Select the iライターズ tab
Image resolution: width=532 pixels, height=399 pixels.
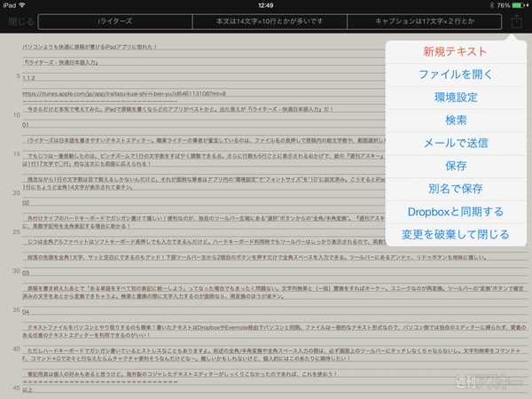(115, 21)
